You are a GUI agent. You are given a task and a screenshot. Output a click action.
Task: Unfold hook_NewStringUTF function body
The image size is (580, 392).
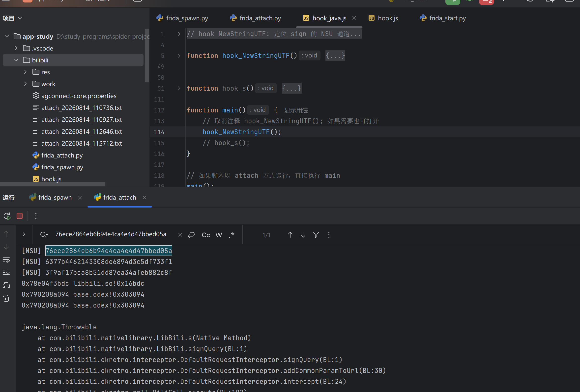[179, 56]
